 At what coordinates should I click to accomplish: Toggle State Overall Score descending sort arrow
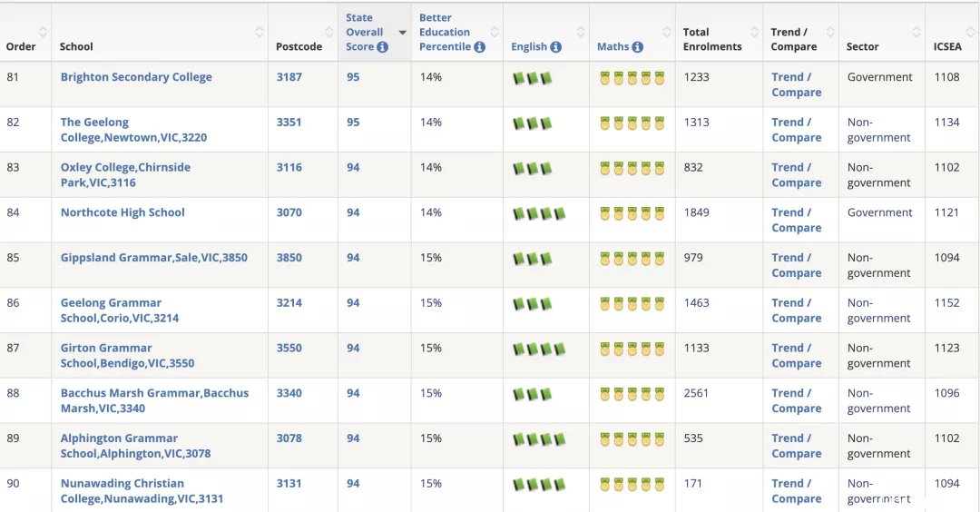403,33
